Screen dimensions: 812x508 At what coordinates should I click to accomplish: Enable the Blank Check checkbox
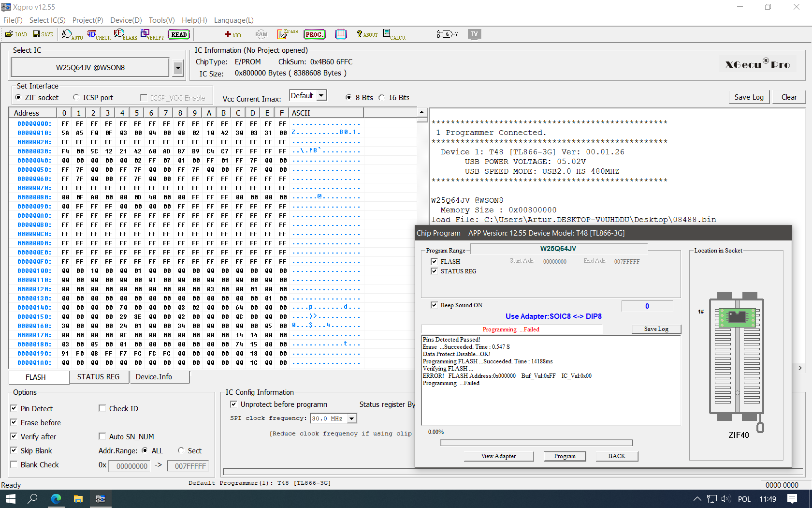coord(14,464)
